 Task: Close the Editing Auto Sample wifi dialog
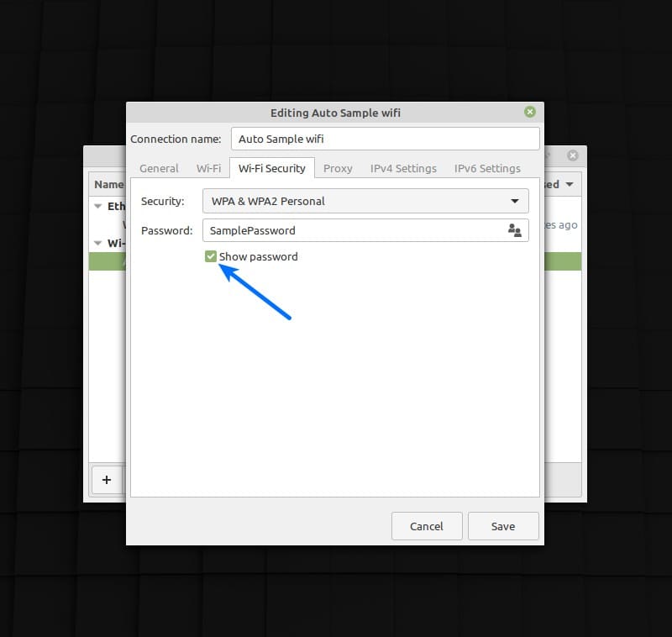coord(529,112)
